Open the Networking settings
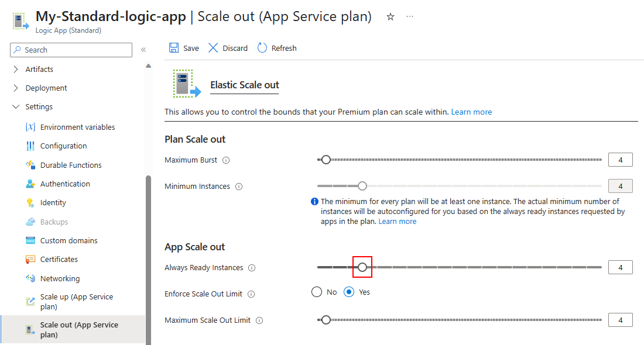The image size is (644, 345). click(x=61, y=278)
